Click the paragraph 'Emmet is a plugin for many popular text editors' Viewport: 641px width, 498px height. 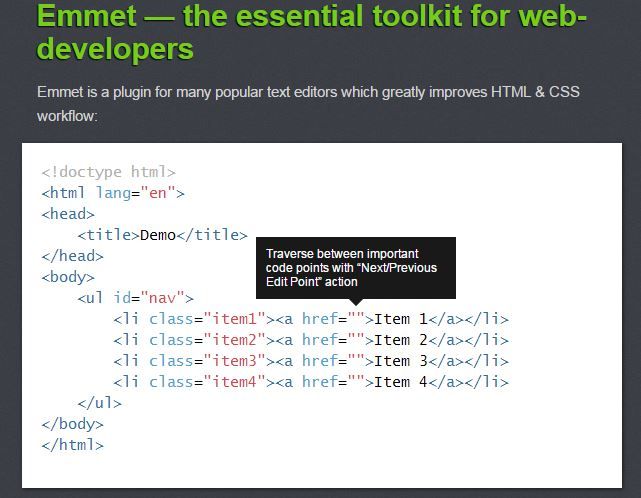[308, 104]
